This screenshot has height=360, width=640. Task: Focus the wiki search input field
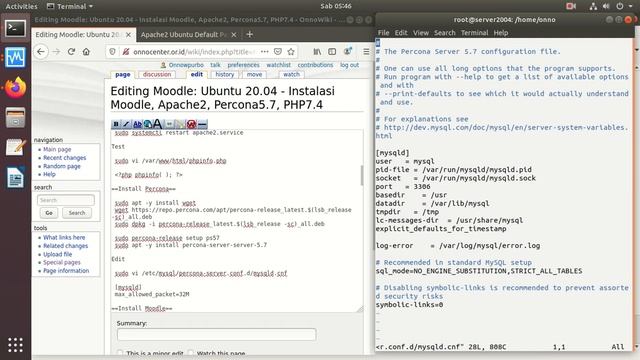pyautogui.click(x=66, y=200)
